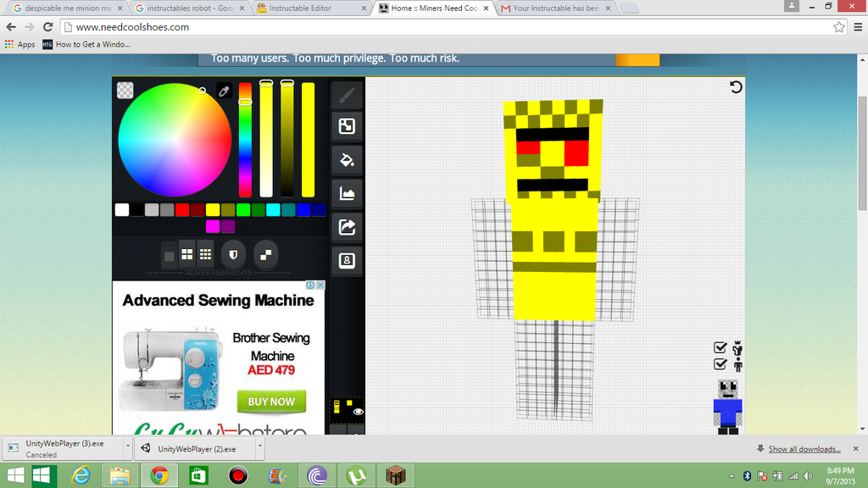This screenshot has height=488, width=868.
Task: Click the undo/reset view arrow
Action: (x=736, y=87)
